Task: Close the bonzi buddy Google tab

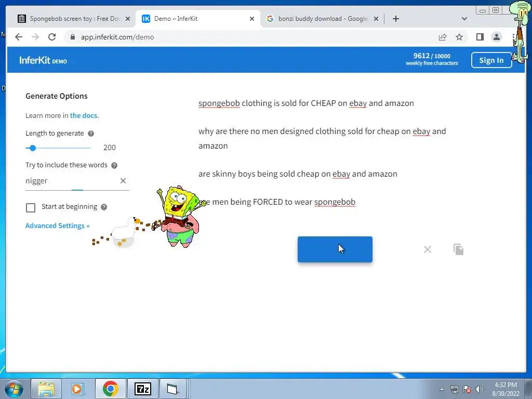Action: click(x=376, y=19)
